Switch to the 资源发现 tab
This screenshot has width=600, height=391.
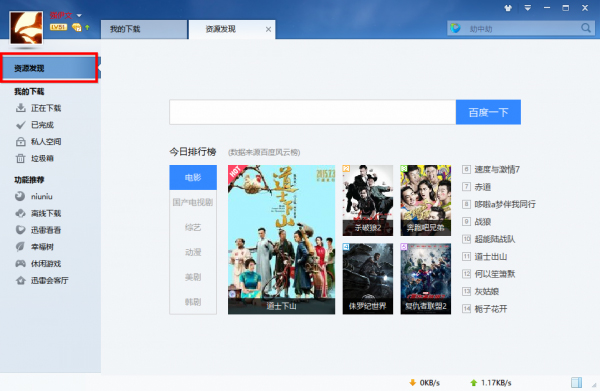click(232, 29)
